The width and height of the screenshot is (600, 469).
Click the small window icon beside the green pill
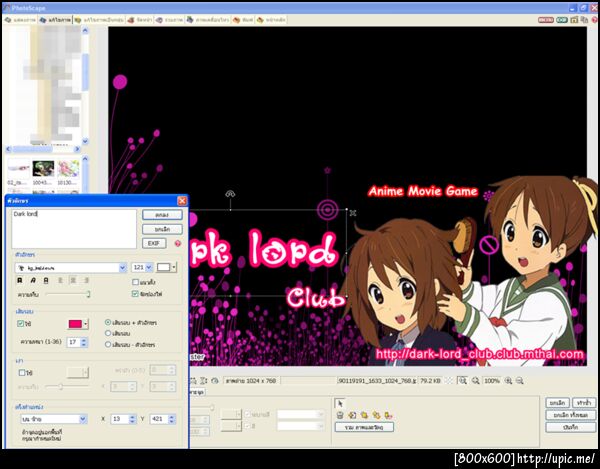point(574,20)
